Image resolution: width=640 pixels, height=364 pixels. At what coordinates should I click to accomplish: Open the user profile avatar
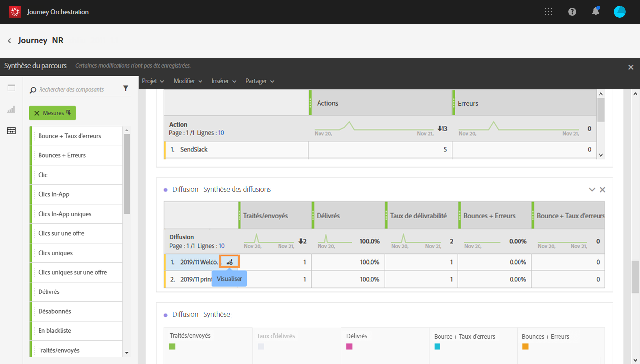[620, 12]
